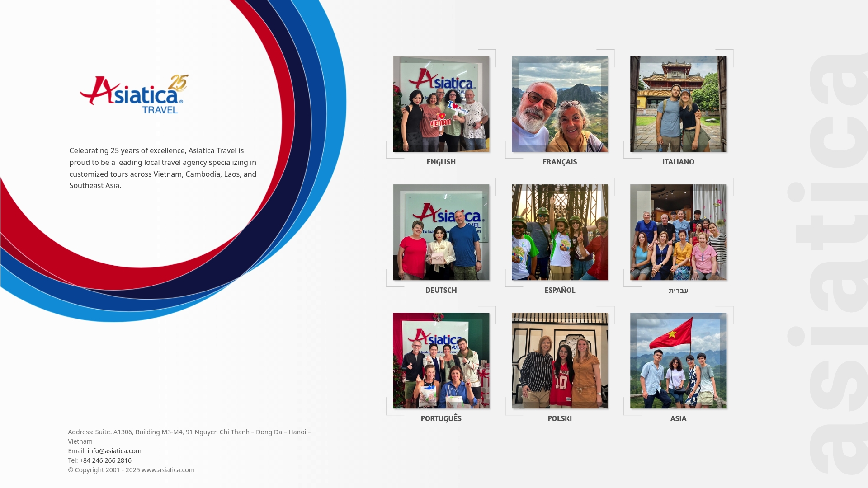This screenshot has width=868, height=488.
Task: Open the Polski three women photo thumbnail
Action: pos(560,361)
